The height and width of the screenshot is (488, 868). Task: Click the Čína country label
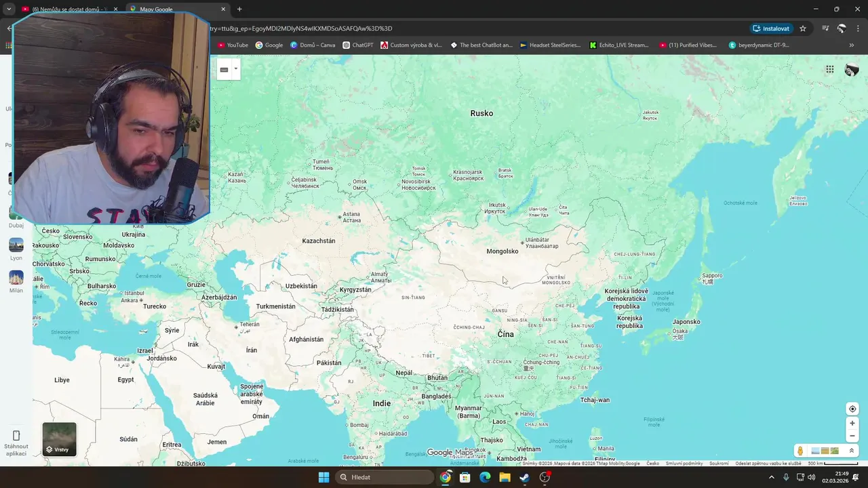point(505,334)
